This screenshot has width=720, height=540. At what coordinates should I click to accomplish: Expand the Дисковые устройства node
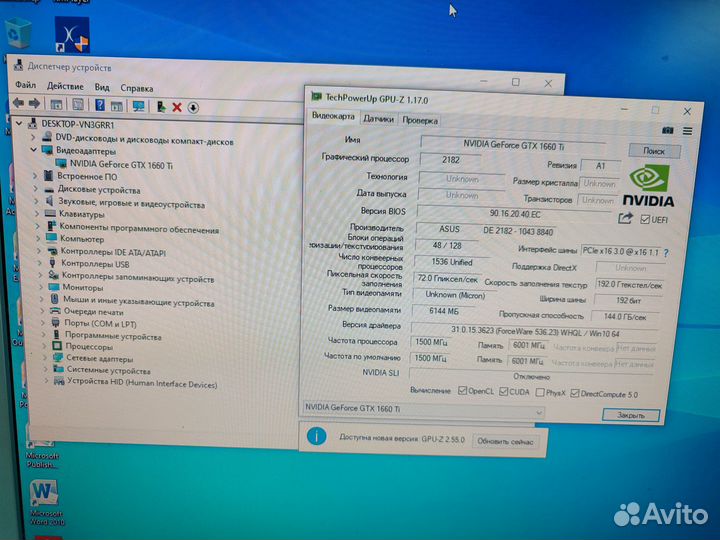point(35,189)
